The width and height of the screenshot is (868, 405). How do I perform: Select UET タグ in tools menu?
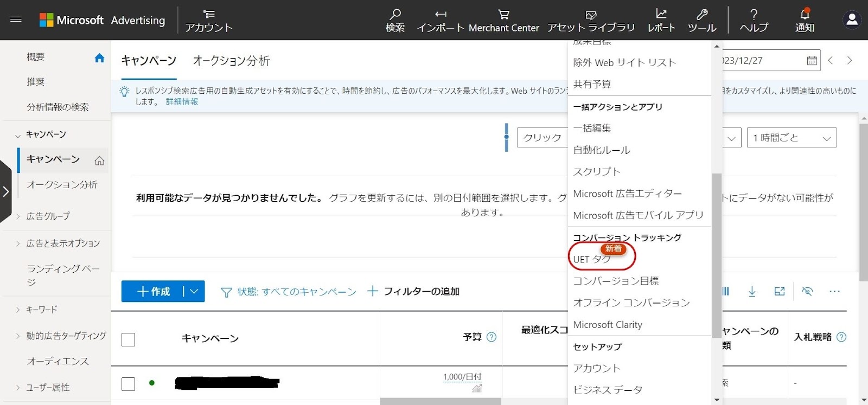pos(592,259)
